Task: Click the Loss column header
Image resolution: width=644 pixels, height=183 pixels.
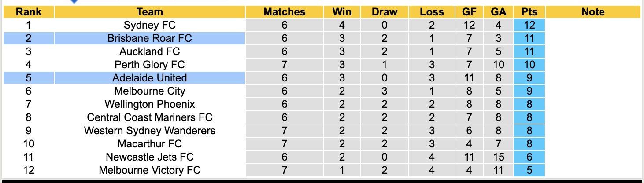Action: coord(432,12)
